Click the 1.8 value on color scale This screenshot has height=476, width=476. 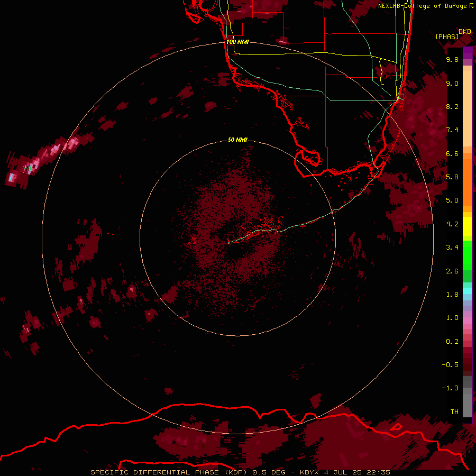coord(452,295)
